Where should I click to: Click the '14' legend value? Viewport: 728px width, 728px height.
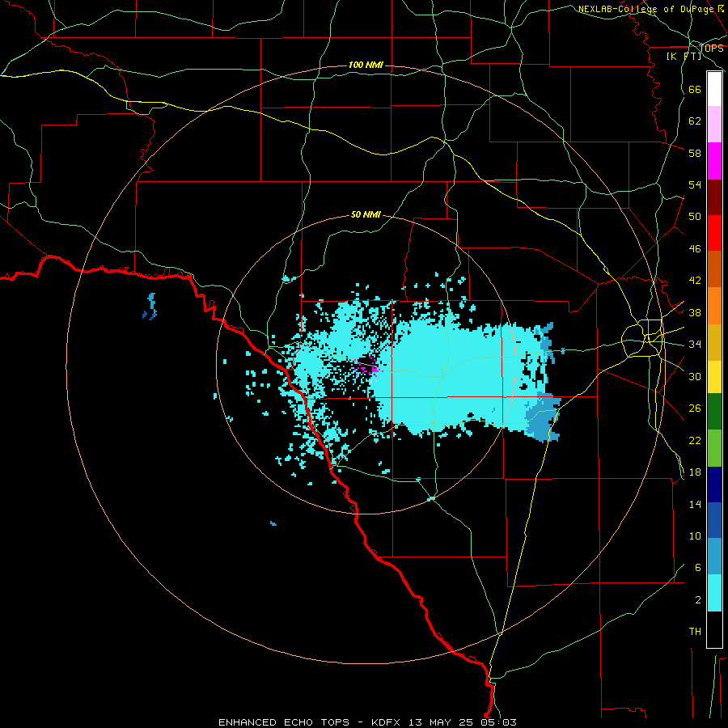pyautogui.click(x=695, y=504)
